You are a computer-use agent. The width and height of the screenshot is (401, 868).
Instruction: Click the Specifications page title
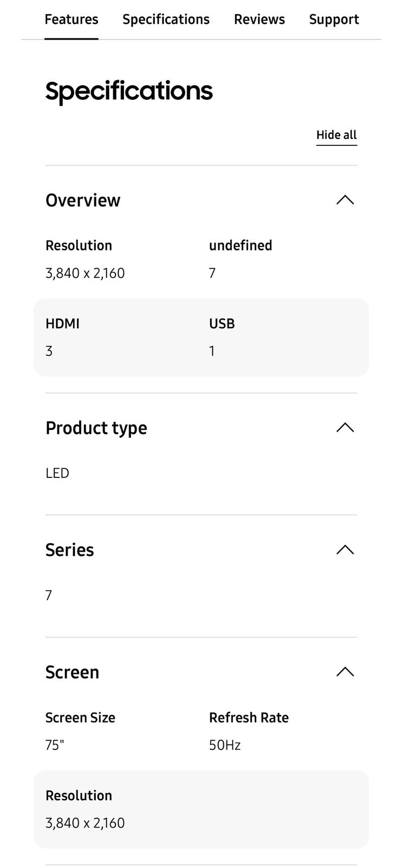tap(129, 91)
